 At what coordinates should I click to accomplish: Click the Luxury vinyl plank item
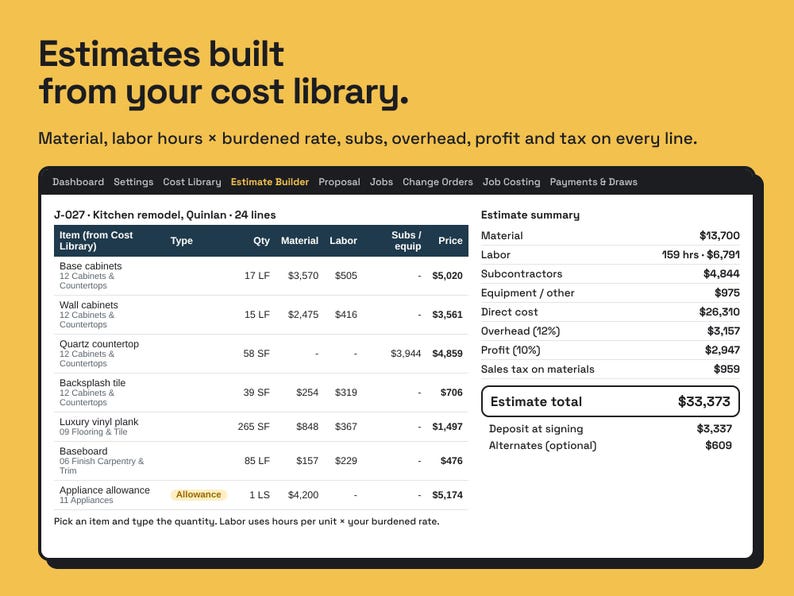pyautogui.click(x=99, y=422)
